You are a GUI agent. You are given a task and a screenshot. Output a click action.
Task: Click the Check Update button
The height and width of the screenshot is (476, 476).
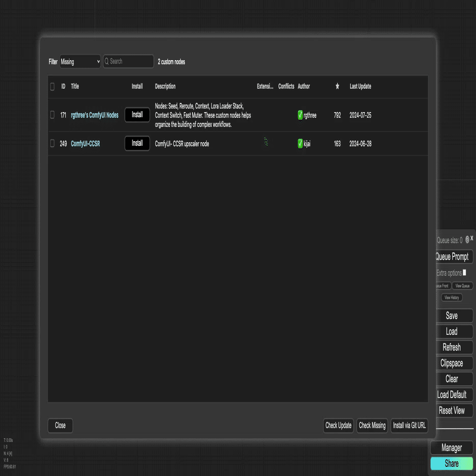click(x=338, y=426)
